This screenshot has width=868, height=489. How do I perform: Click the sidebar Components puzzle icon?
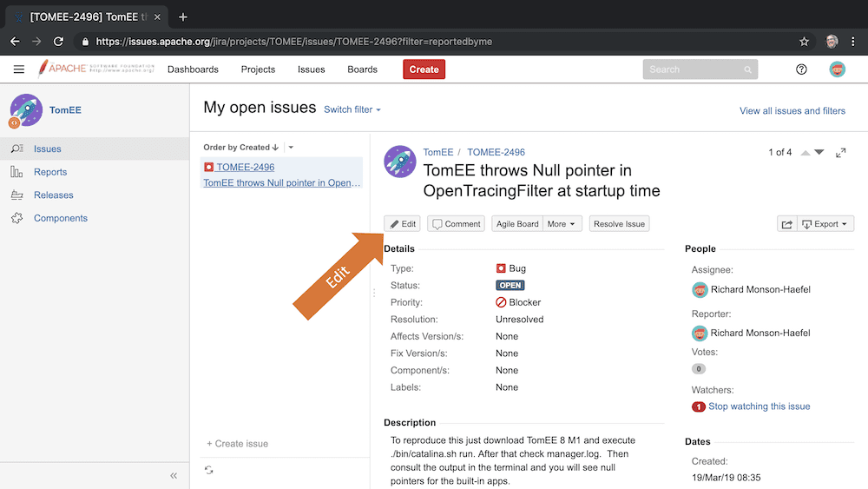pos(17,218)
